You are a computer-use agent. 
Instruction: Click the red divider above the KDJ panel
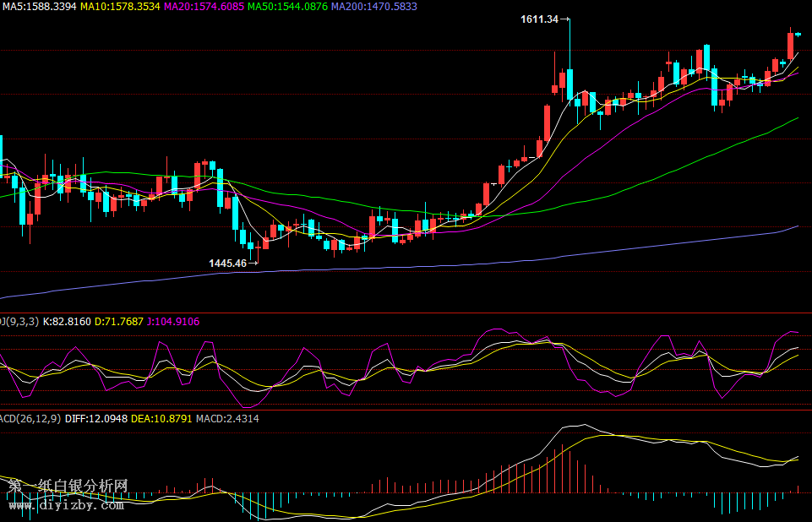(x=406, y=313)
